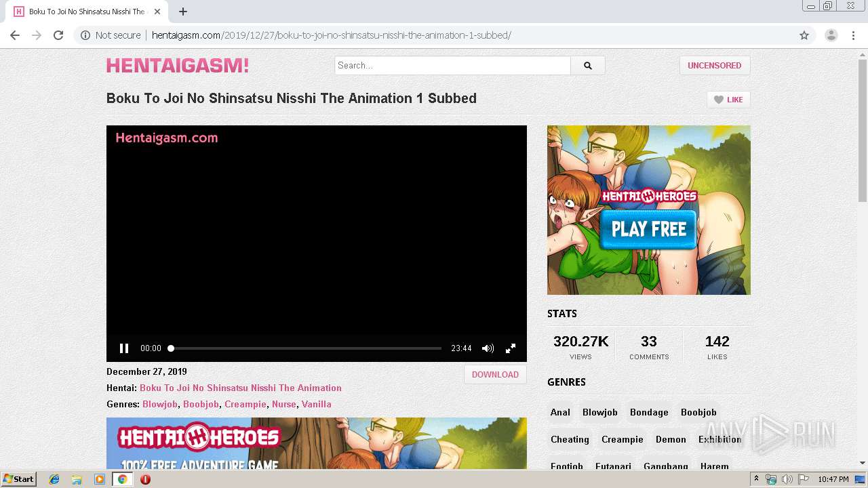The image size is (868, 488).
Task: Click the 142 LIKES stat
Action: click(x=717, y=346)
